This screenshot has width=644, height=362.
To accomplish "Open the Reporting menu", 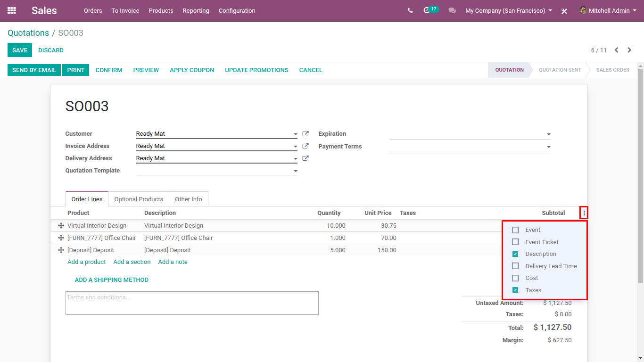I will click(x=196, y=10).
